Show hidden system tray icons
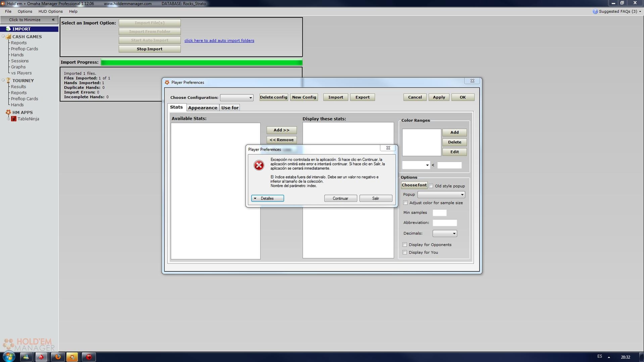The image size is (644, 362). point(609,357)
